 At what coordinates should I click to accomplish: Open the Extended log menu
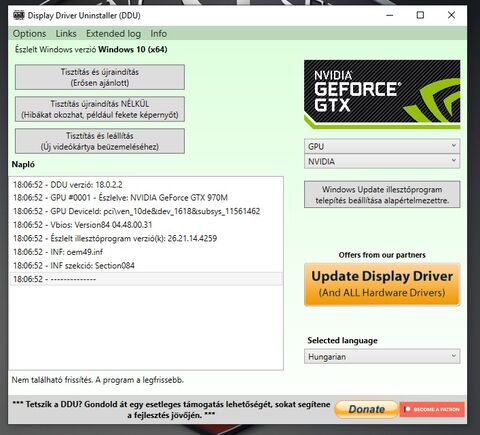(113, 34)
